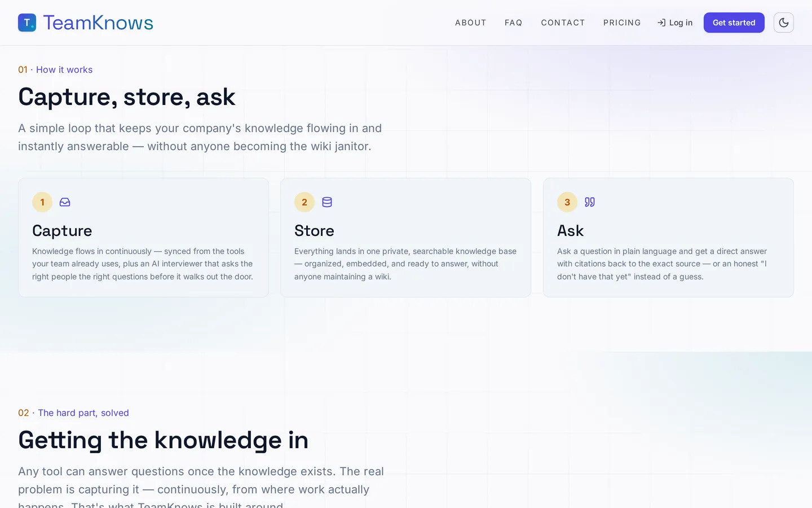Click the Capture card description text
The height and width of the screenshot is (508, 812).
[x=143, y=264]
